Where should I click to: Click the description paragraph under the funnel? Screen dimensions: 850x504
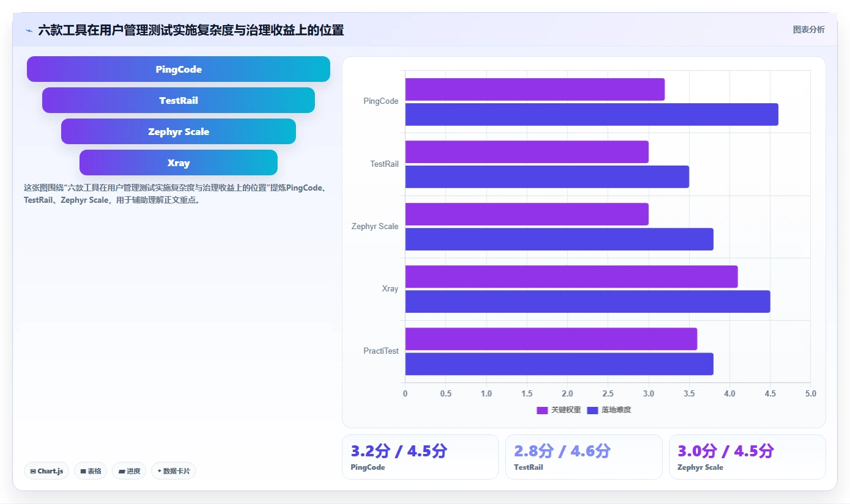(x=176, y=194)
